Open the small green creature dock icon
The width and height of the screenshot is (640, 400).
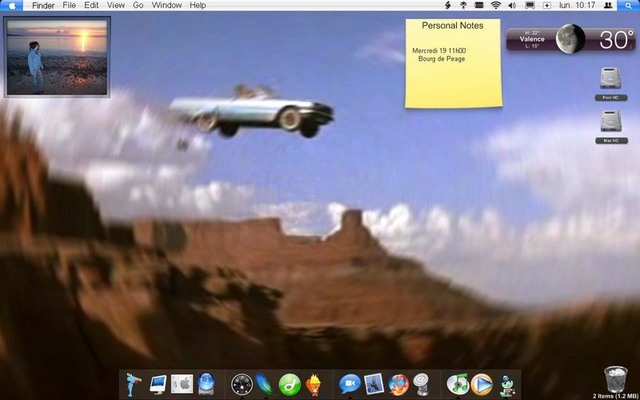click(x=507, y=386)
